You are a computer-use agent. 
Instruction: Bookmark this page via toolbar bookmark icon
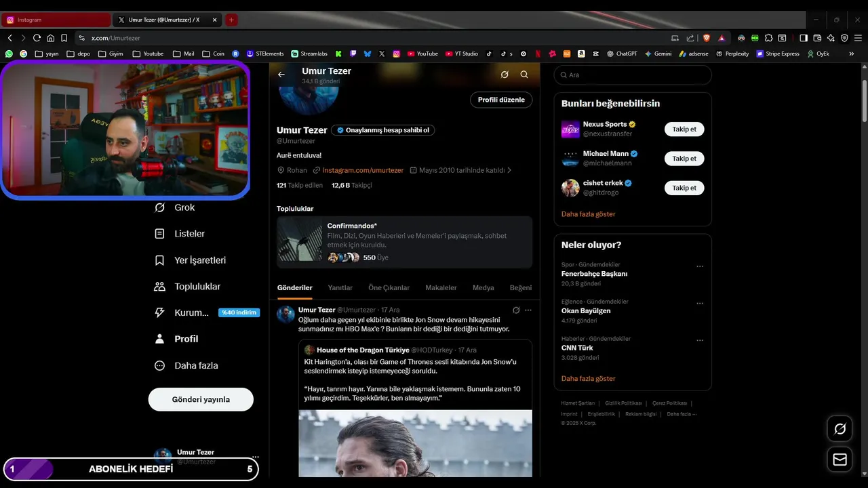[x=64, y=38]
